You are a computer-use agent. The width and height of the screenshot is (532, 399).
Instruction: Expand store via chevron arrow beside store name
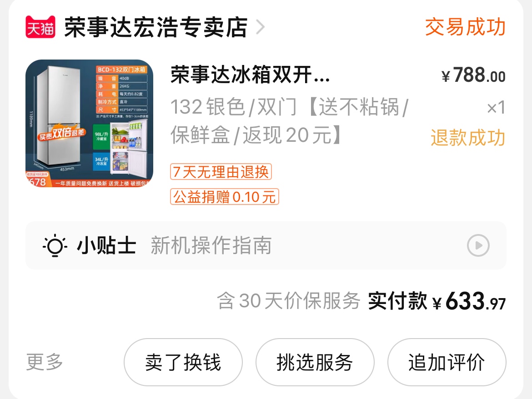pos(260,27)
